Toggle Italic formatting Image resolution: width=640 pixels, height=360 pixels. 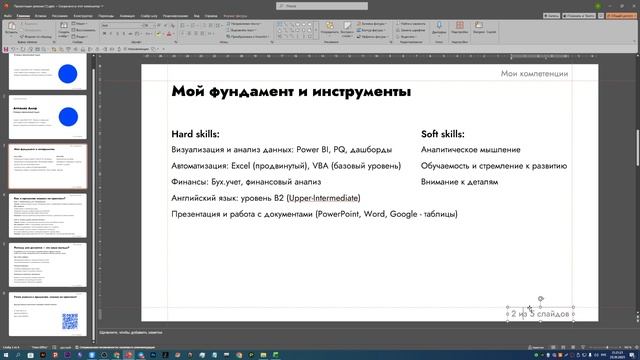click(x=111, y=34)
